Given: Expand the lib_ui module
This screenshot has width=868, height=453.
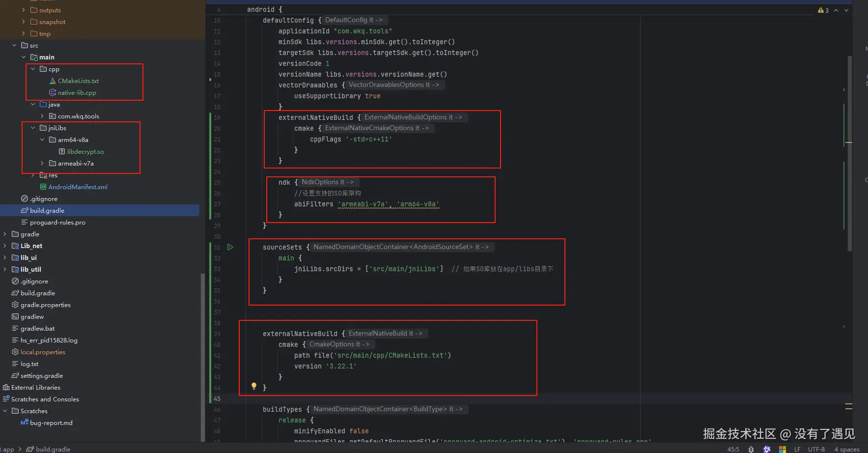Looking at the screenshot, I should [5, 258].
